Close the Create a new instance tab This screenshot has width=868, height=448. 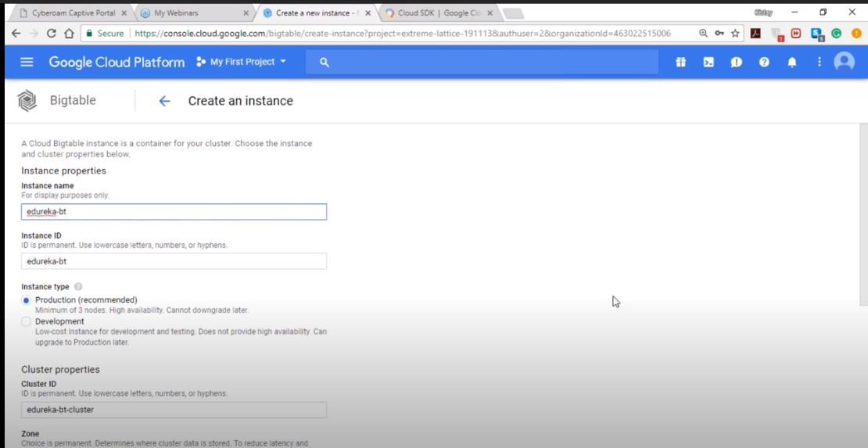368,13
